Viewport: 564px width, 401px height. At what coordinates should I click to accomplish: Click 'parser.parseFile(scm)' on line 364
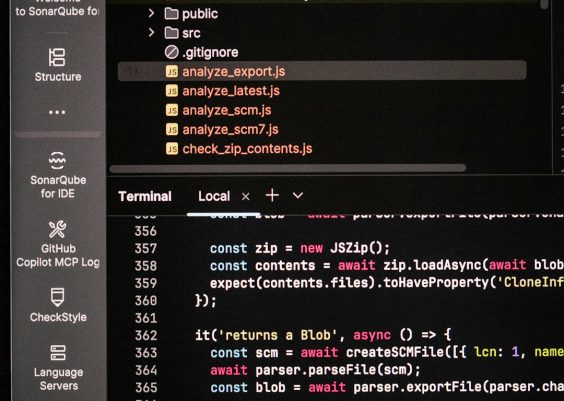pos(334,370)
